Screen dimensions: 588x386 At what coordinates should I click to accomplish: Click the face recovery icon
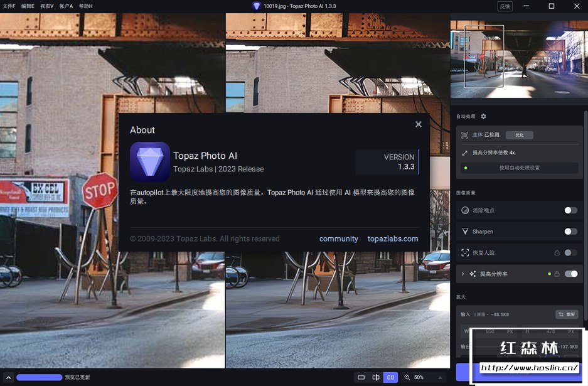point(465,253)
